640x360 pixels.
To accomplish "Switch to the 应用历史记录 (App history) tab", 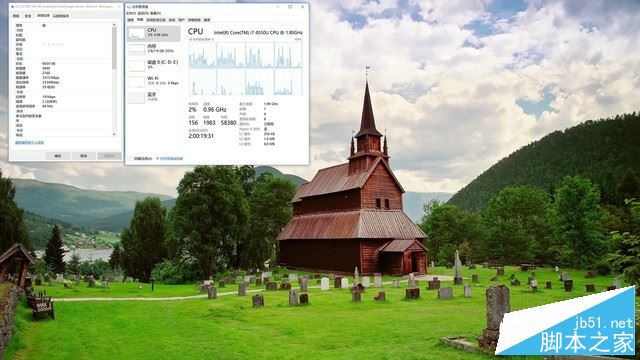I will click(x=156, y=20).
